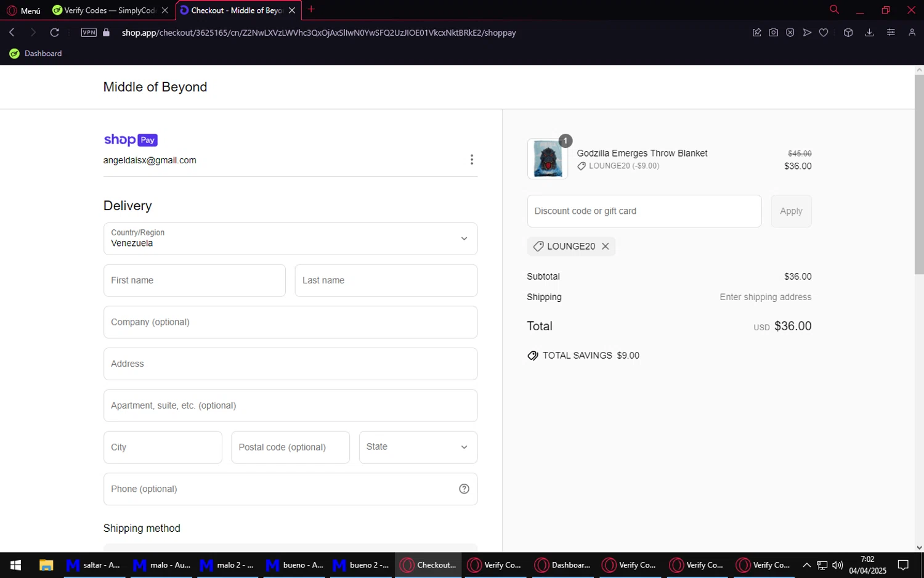Click the scrollbar down arrow
This screenshot has width=924, height=578.
(919, 547)
